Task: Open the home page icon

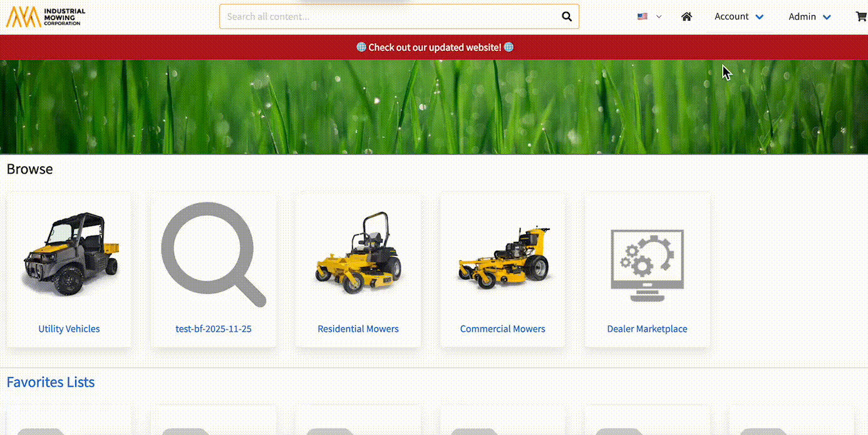Action: [x=686, y=17]
